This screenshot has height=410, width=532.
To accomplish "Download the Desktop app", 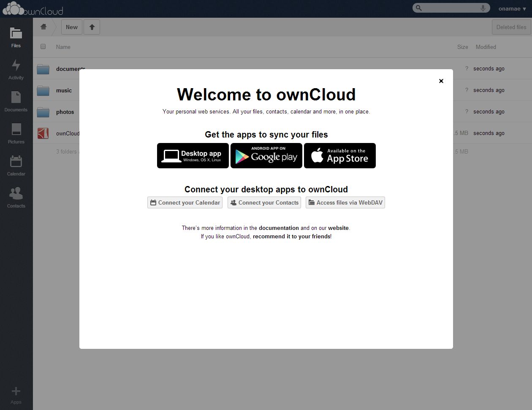I will 193,156.
